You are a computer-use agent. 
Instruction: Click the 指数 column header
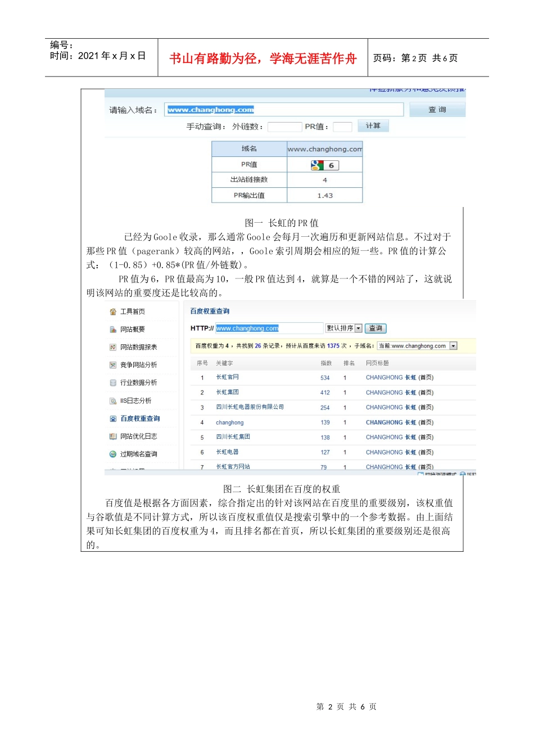[326, 363]
